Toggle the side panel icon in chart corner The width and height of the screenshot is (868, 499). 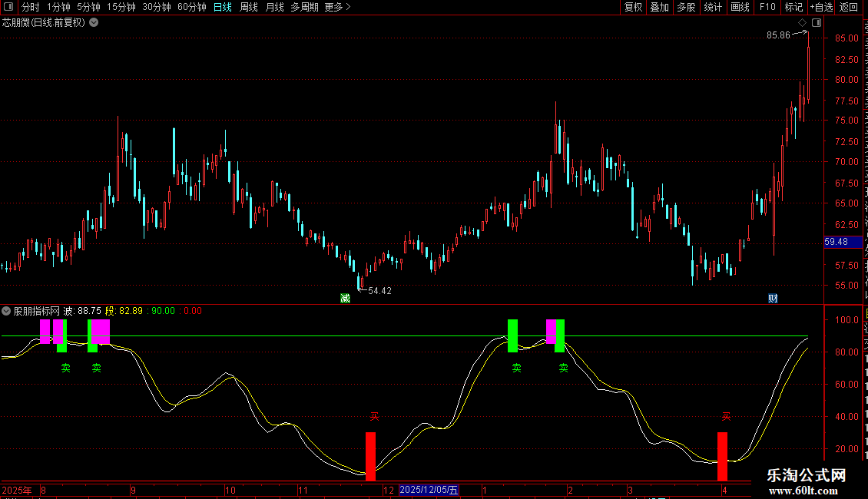click(x=817, y=23)
